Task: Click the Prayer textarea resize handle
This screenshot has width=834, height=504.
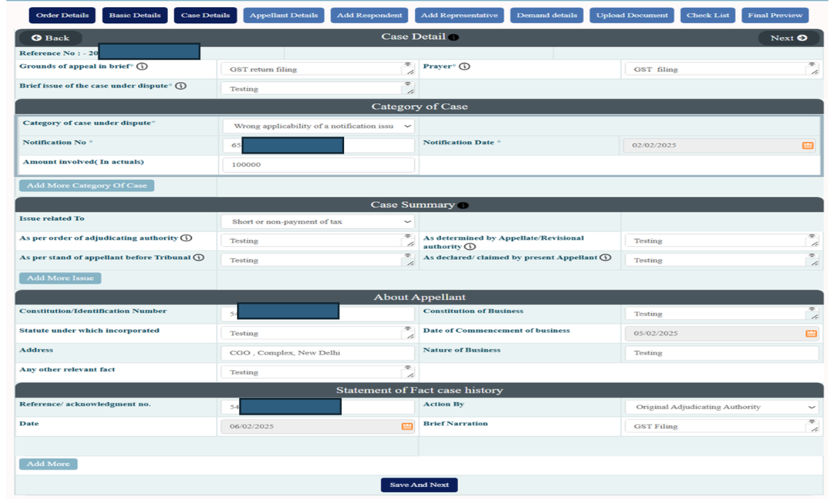Action: pyautogui.click(x=813, y=71)
